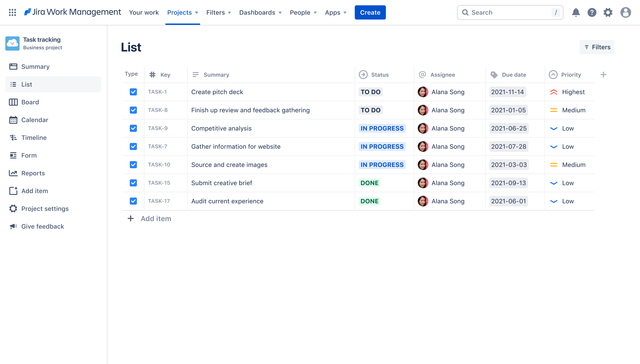
Task: Toggle checkbox for TASK-9
Action: tap(133, 128)
